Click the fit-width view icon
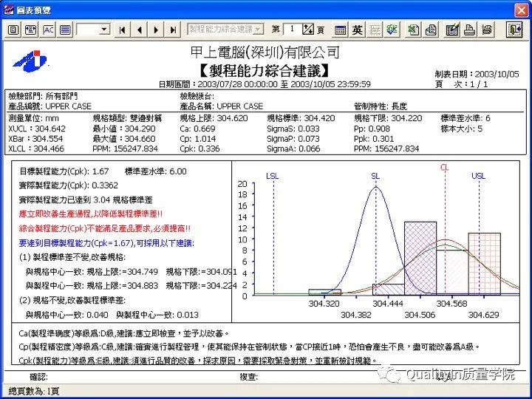Viewport: 532px width, 399px height. click(x=31, y=30)
